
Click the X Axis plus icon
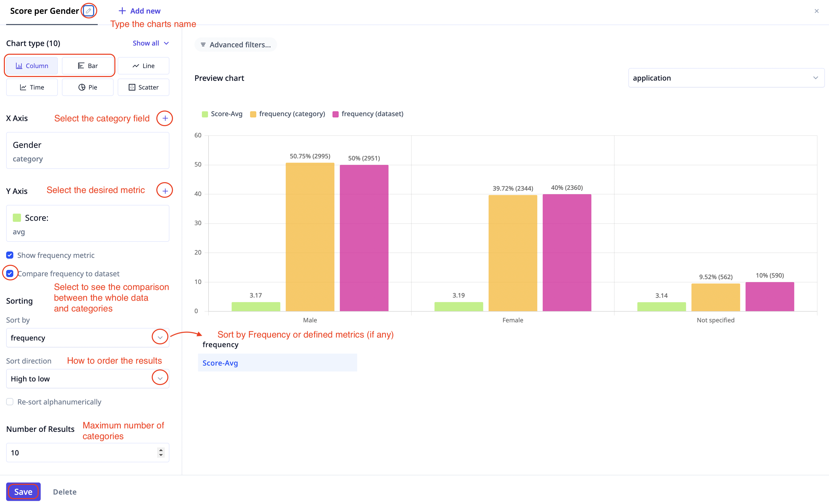click(165, 118)
